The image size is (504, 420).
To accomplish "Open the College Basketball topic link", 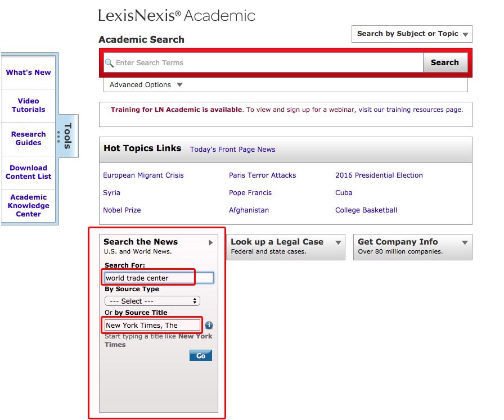I will (366, 210).
